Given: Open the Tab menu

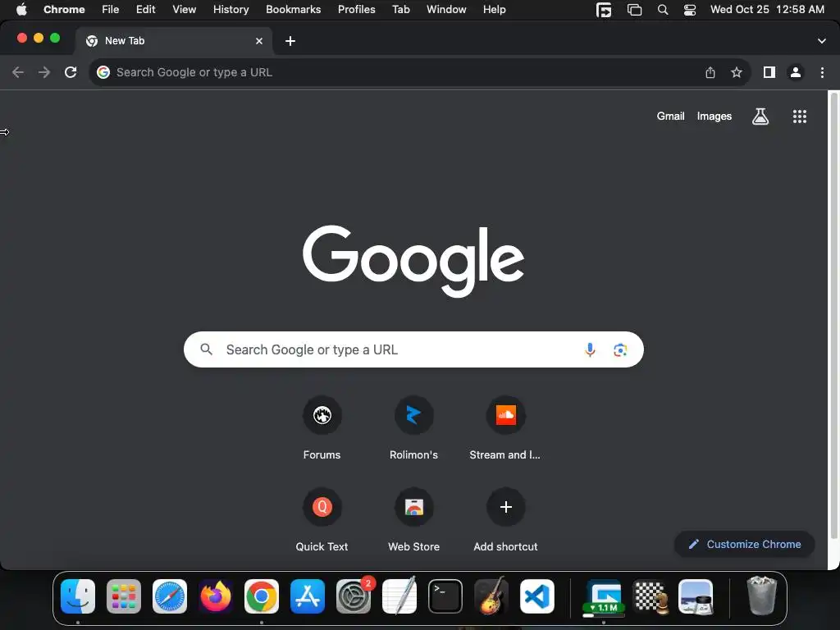Looking at the screenshot, I should point(400,10).
